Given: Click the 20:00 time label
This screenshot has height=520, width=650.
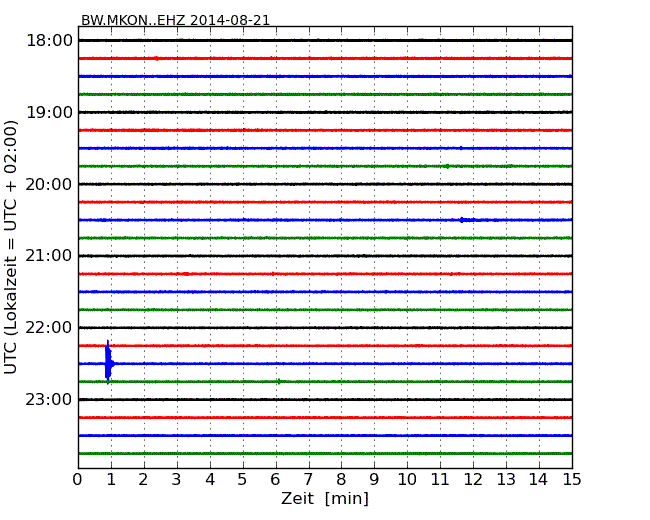Looking at the screenshot, I should (x=49, y=184).
